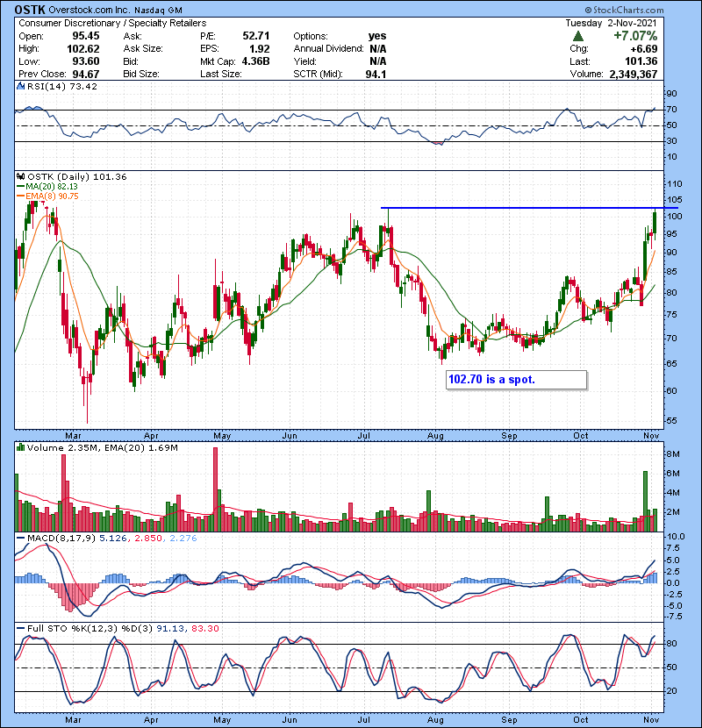Viewport: 702px width, 728px height.
Task: Click the Jul label on the price chart axis
Action: coord(364,436)
